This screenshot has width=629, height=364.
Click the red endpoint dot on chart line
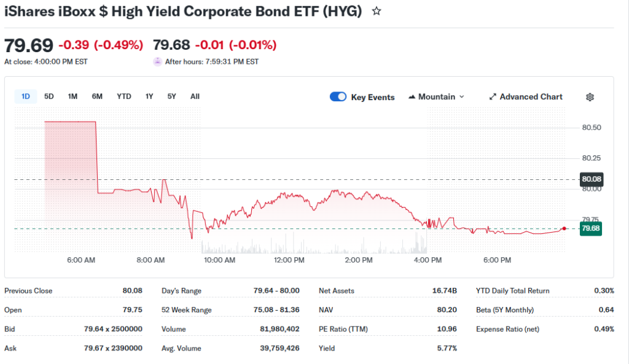[564, 228]
